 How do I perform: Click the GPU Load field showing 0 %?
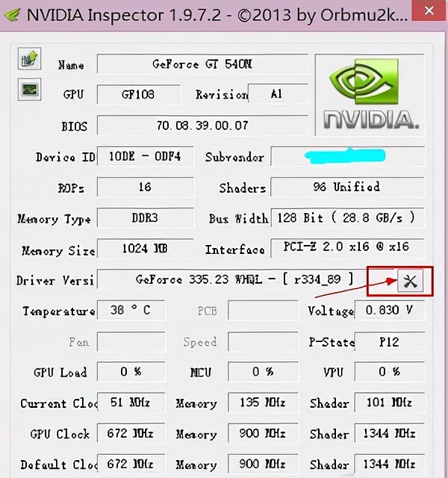131,372
